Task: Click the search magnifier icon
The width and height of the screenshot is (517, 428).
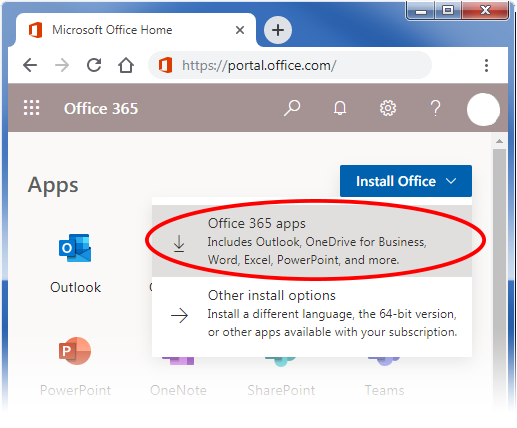Action: 292,108
